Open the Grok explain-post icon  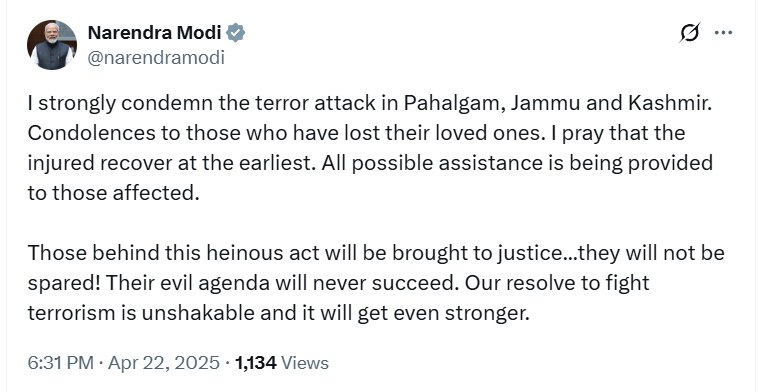click(x=690, y=33)
